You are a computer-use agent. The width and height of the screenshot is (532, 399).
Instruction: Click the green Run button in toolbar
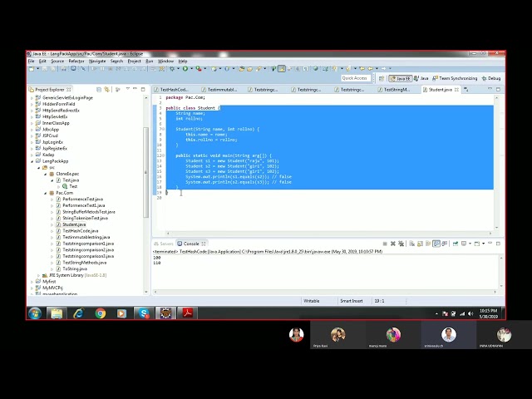click(185, 68)
